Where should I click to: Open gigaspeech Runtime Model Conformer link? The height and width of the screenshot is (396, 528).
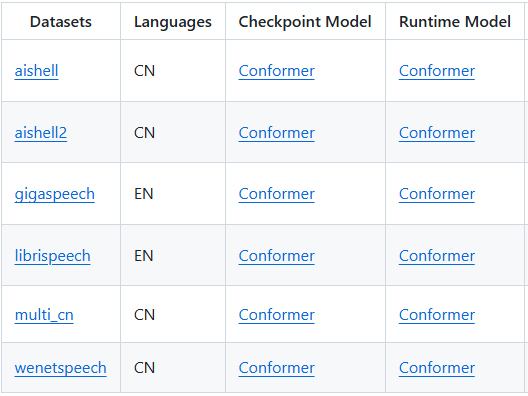[x=437, y=194]
